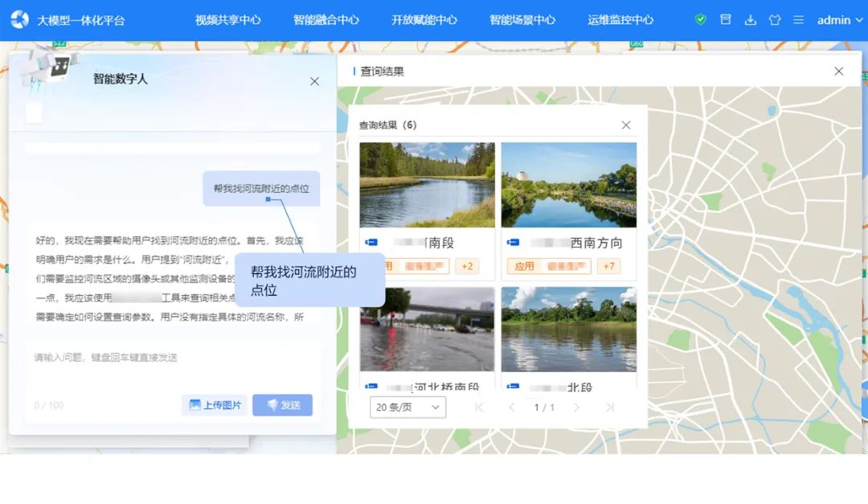Viewport: 868px width, 504px height.
Task: Expand the +7 tags on 西南方向 card
Action: tap(608, 266)
